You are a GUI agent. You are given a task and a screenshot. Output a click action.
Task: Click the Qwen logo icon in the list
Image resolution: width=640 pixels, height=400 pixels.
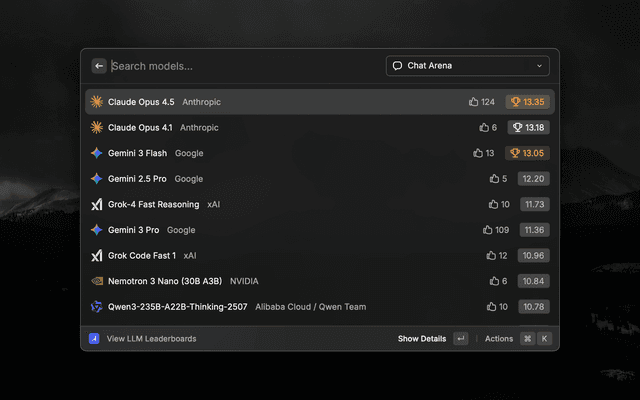tap(97, 306)
